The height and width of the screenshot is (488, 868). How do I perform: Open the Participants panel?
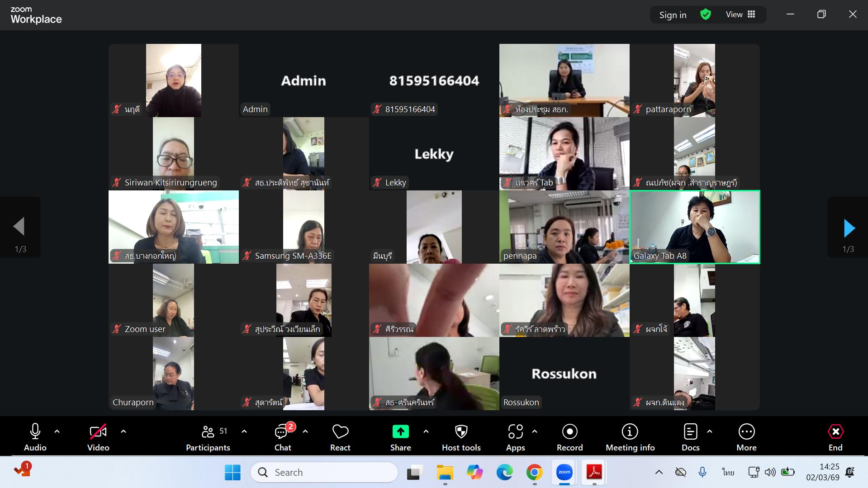click(208, 437)
